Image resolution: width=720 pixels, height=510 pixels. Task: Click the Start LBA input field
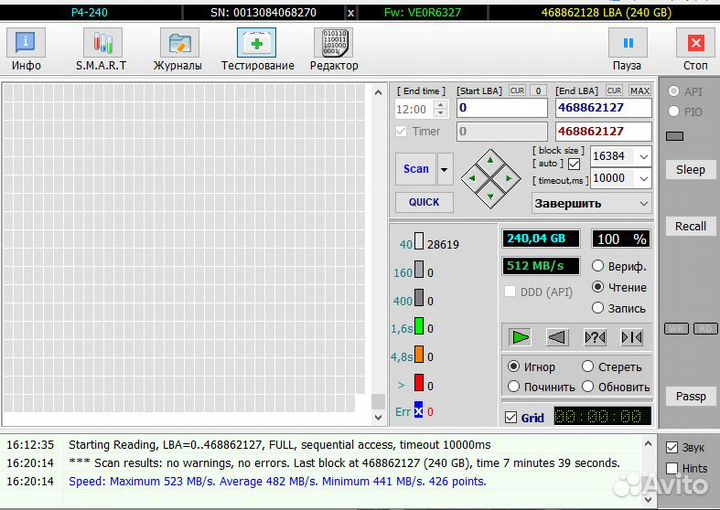[502, 108]
